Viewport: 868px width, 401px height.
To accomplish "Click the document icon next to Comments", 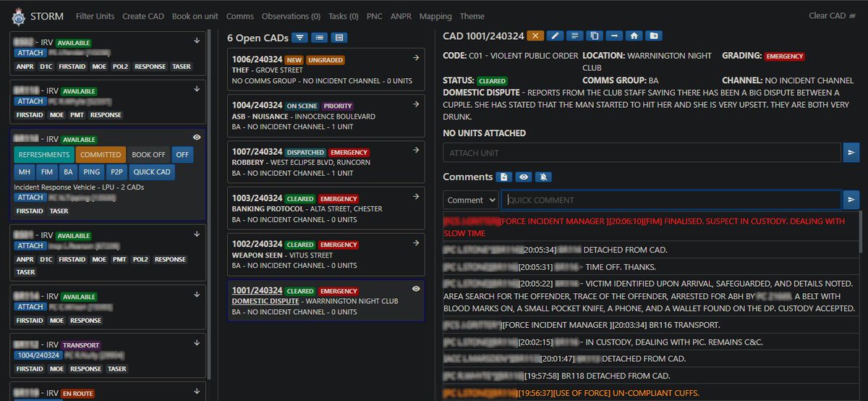I will point(504,177).
